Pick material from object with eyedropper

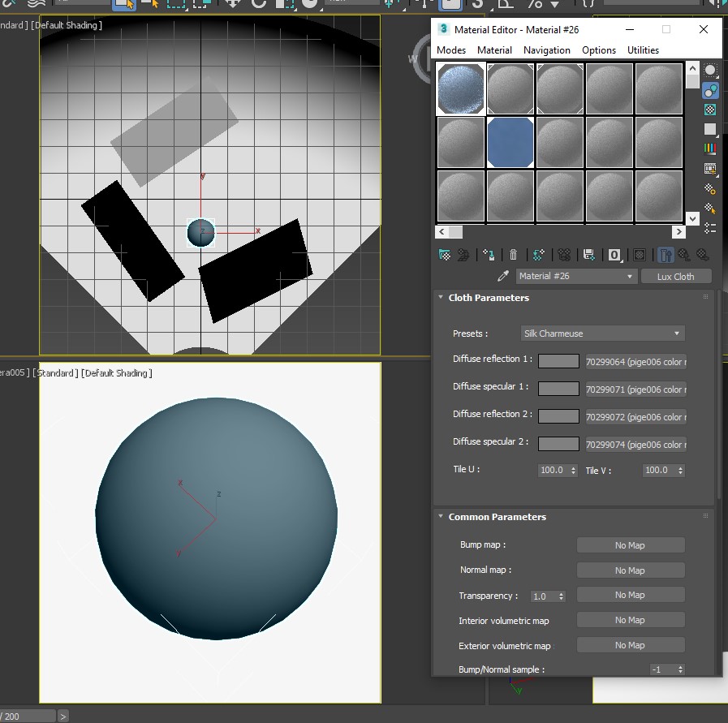point(502,277)
